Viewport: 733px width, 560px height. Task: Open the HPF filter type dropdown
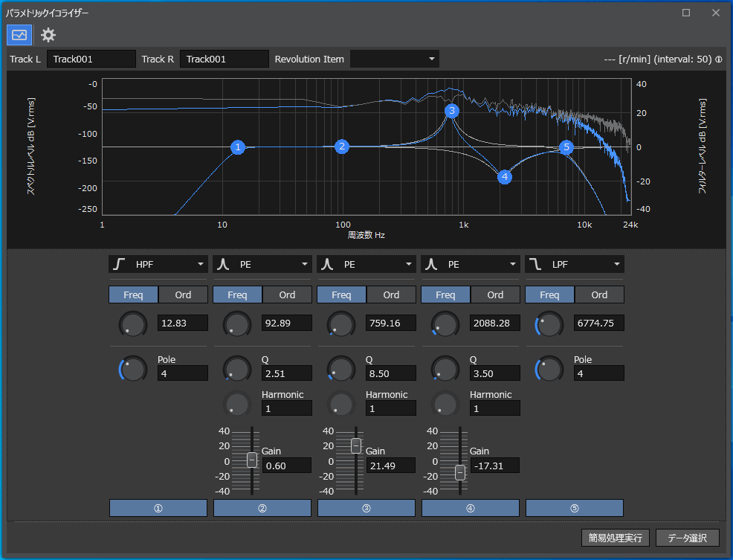click(x=158, y=264)
